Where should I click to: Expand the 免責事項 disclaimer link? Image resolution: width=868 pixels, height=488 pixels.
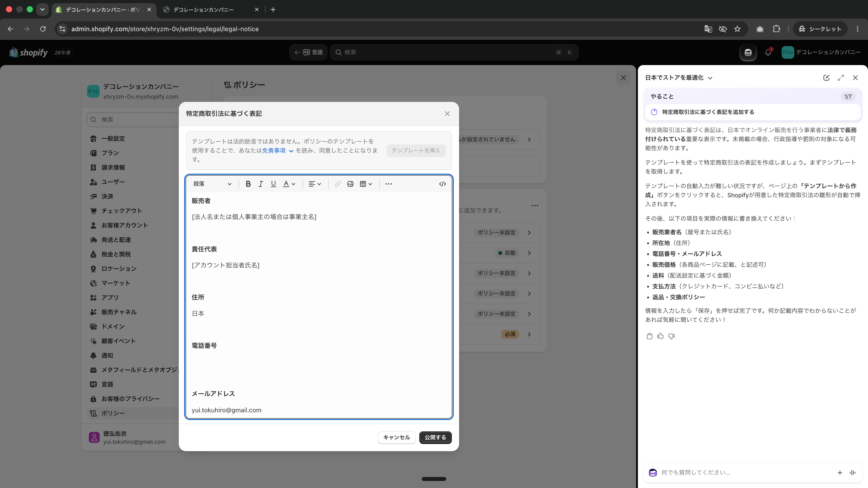[x=278, y=150]
